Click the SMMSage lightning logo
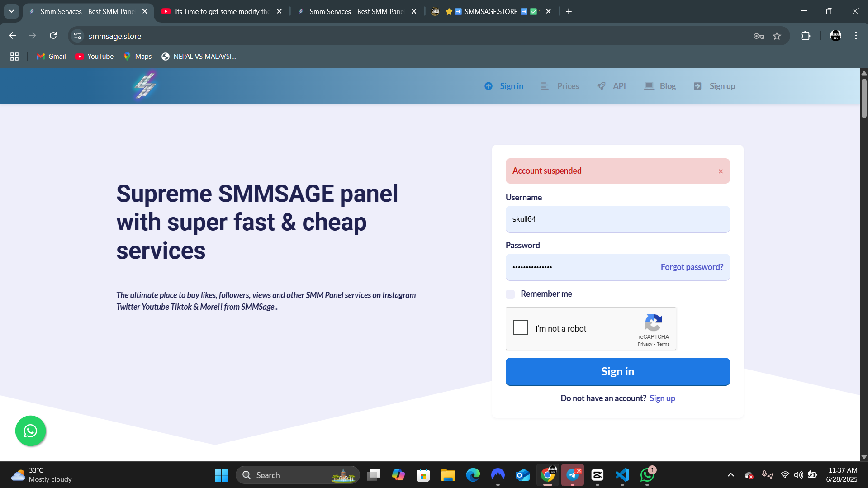The height and width of the screenshot is (488, 868). pyautogui.click(x=145, y=85)
